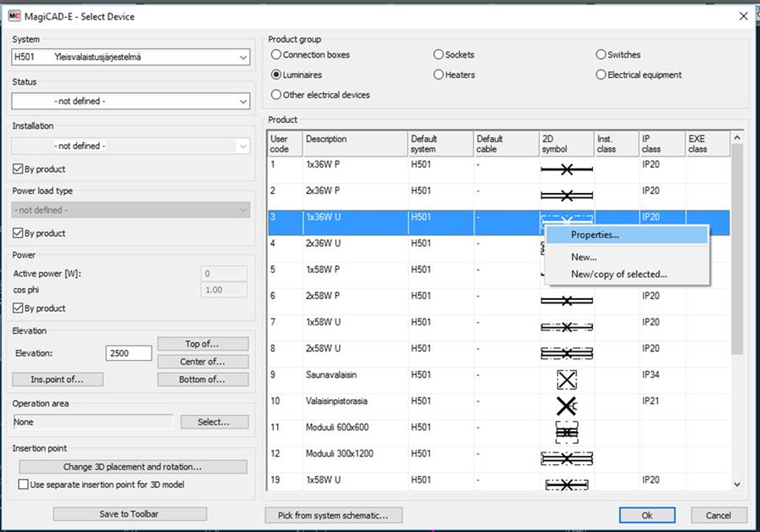Select Connection boxes product group
This screenshot has height=532, width=760.
(x=311, y=54)
